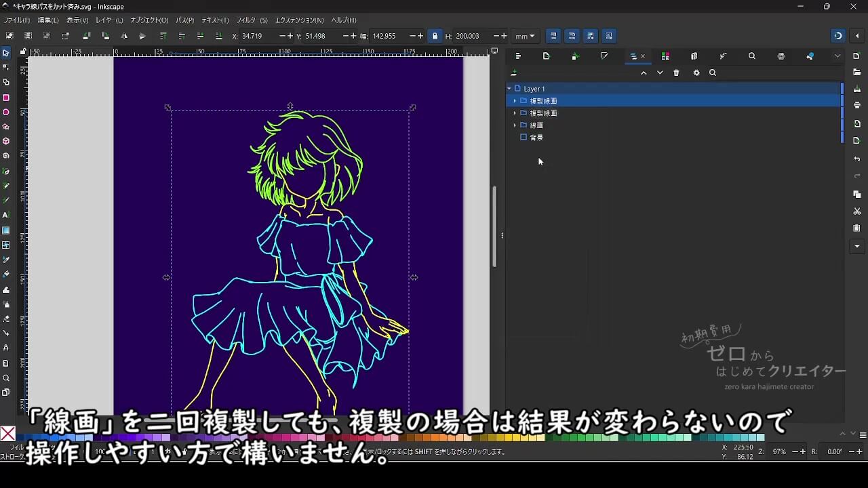Image resolution: width=868 pixels, height=488 pixels.
Task: Click the no-paint X swatch in palette
Action: click(x=7, y=434)
